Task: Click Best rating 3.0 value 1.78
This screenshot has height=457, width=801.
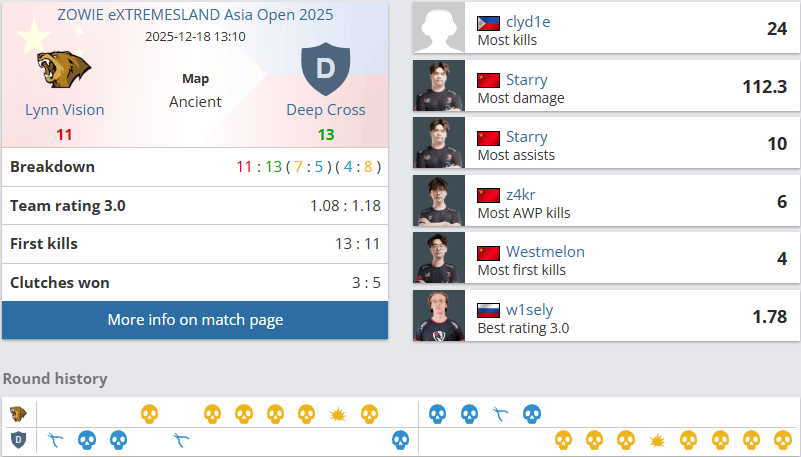Action: pyautogui.click(x=770, y=317)
